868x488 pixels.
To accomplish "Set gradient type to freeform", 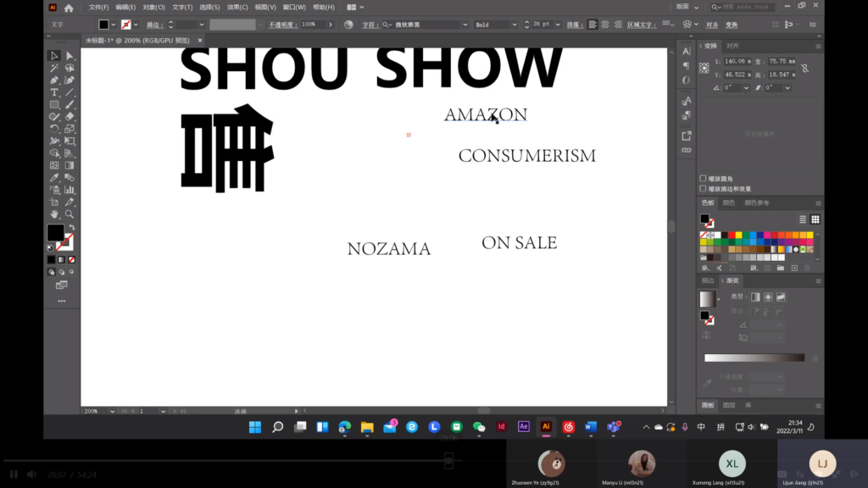I will point(781,297).
